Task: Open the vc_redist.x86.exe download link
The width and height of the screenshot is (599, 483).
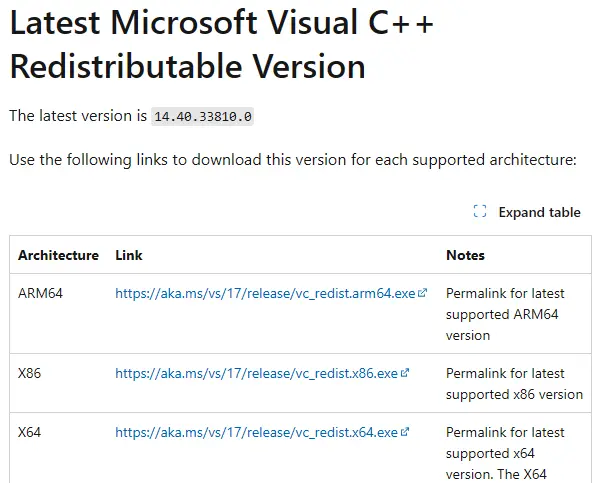Action: (256, 373)
